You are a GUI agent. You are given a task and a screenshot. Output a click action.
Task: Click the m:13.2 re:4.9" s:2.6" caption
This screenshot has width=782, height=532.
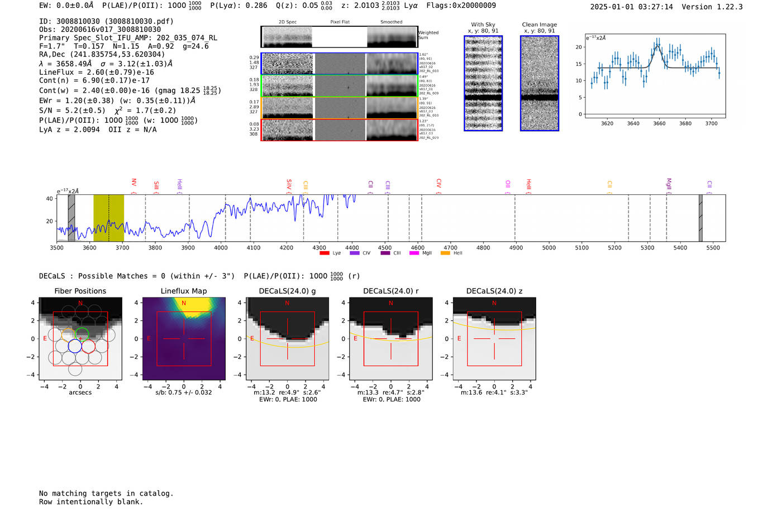[x=287, y=392]
